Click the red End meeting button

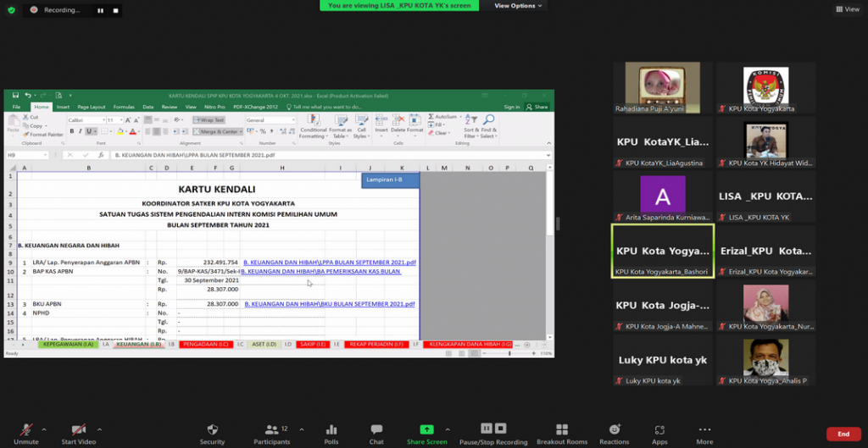pyautogui.click(x=843, y=434)
